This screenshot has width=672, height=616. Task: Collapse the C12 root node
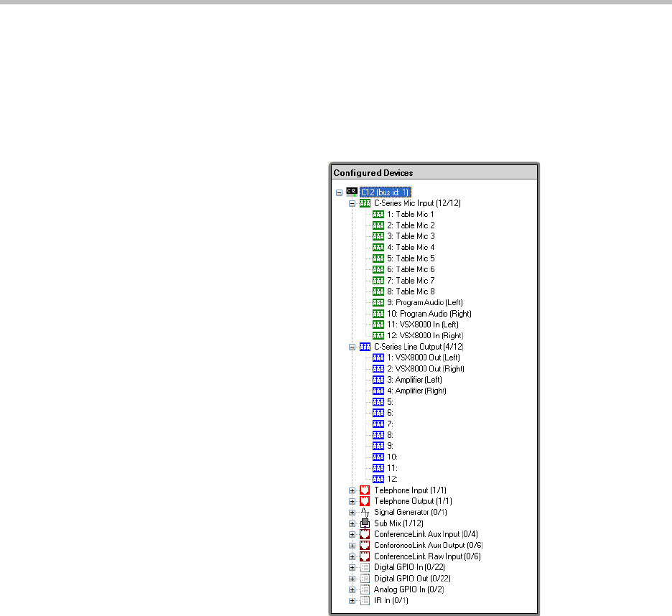click(x=339, y=192)
